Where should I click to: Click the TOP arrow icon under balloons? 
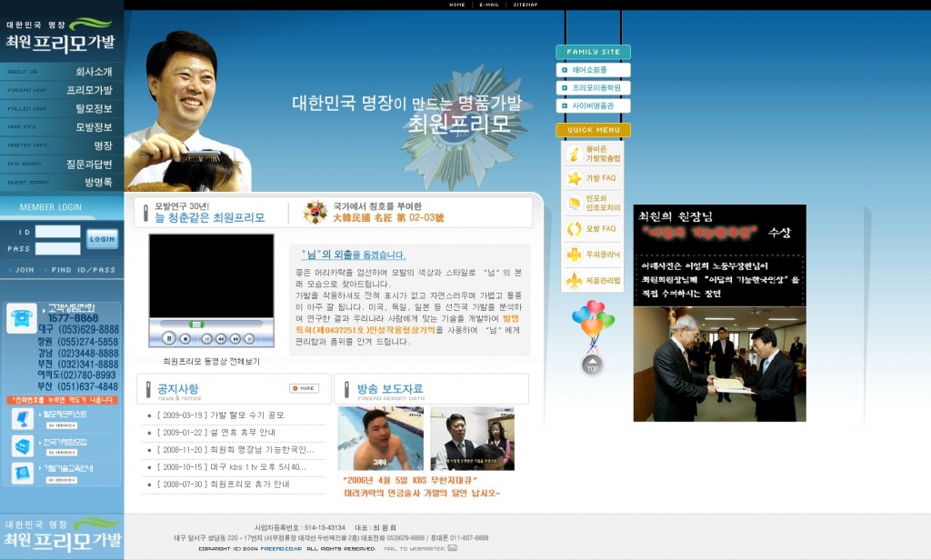coord(592,365)
